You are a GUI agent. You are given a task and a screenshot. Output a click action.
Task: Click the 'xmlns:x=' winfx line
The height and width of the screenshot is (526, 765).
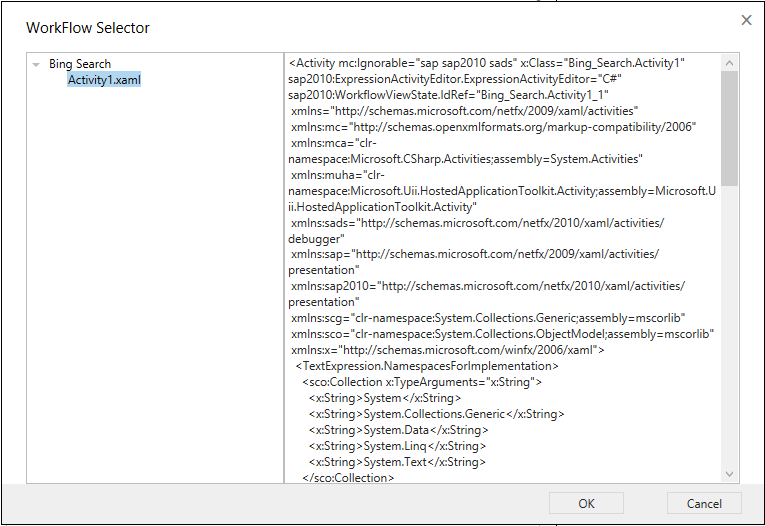coord(447,350)
